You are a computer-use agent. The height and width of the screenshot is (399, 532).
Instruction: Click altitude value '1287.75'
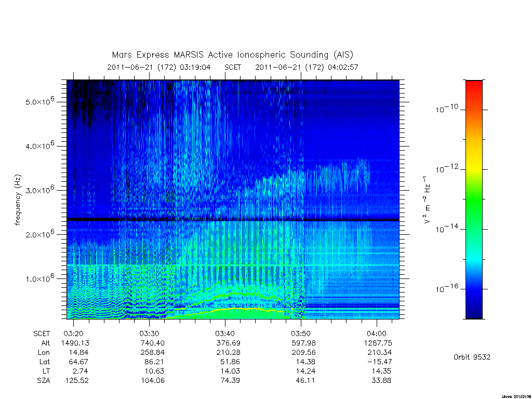click(378, 343)
